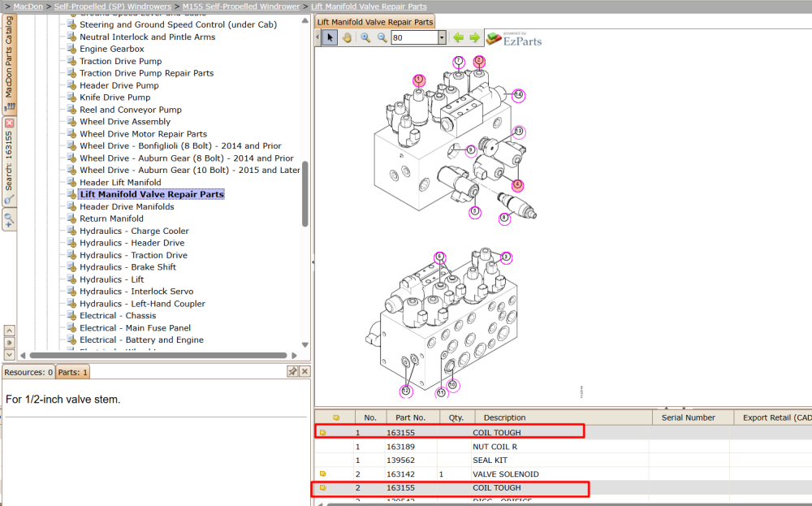Go to next diagram with green right arrow

[474, 37]
